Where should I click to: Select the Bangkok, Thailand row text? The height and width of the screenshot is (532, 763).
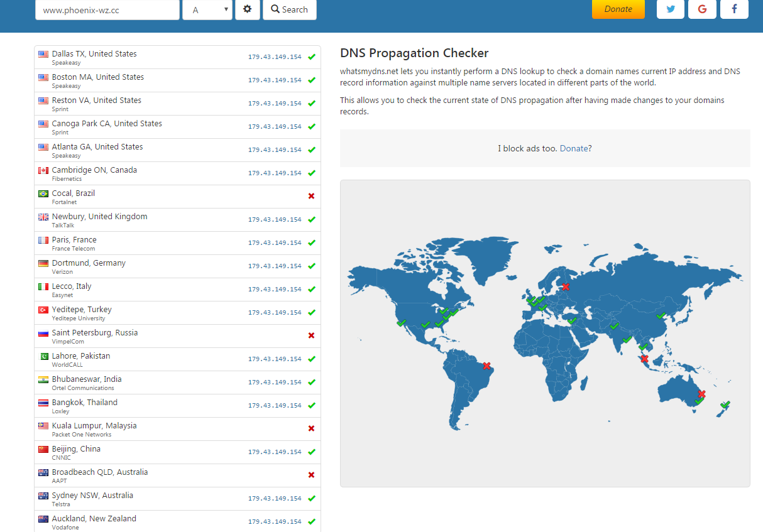pos(85,403)
